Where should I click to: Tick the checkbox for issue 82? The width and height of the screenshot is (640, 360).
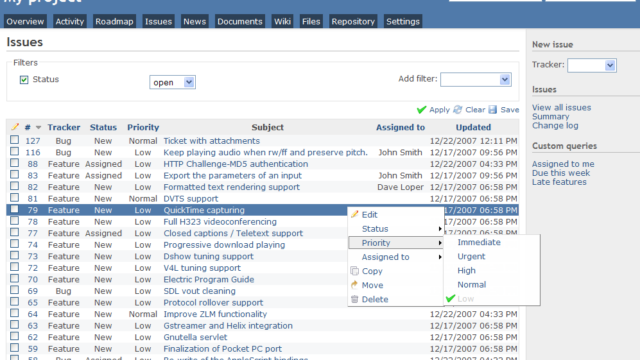coord(15,186)
